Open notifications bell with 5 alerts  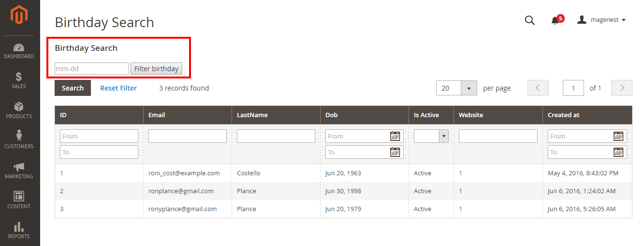[556, 20]
